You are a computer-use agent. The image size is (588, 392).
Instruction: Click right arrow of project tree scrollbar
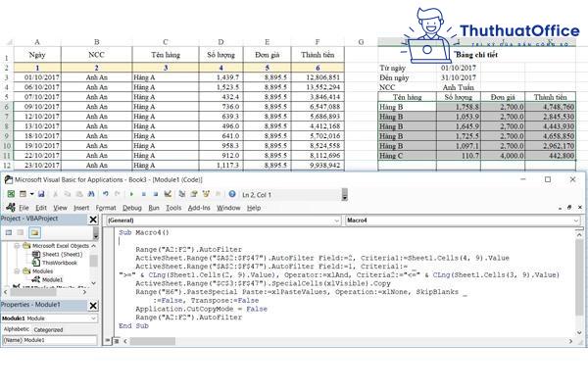(84, 291)
